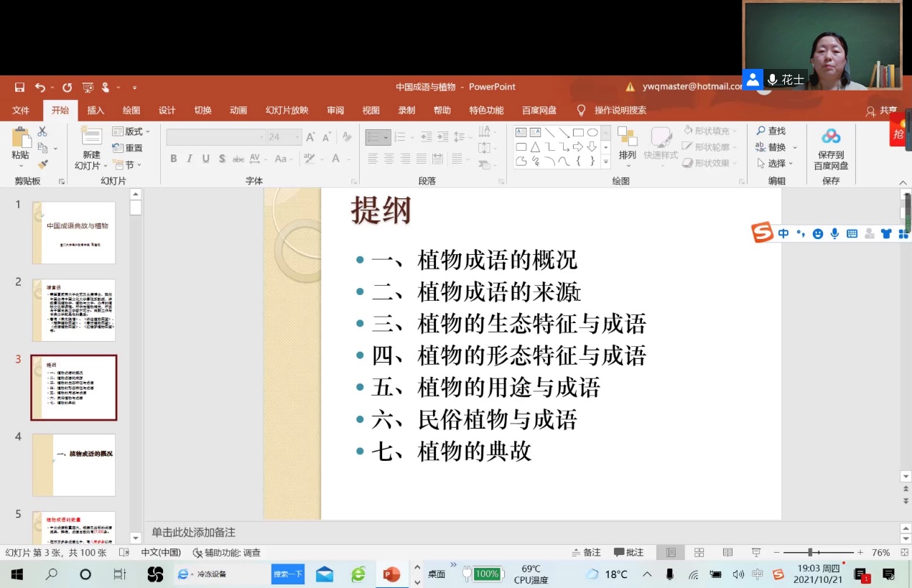Expand the shapes gallery more arrow
This screenshot has height=588, width=912.
(x=605, y=162)
